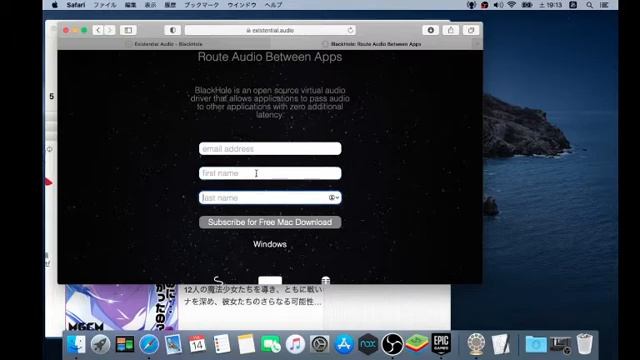Open Calendar showing 14 in Dock
The image size is (640, 360).
coord(198,344)
